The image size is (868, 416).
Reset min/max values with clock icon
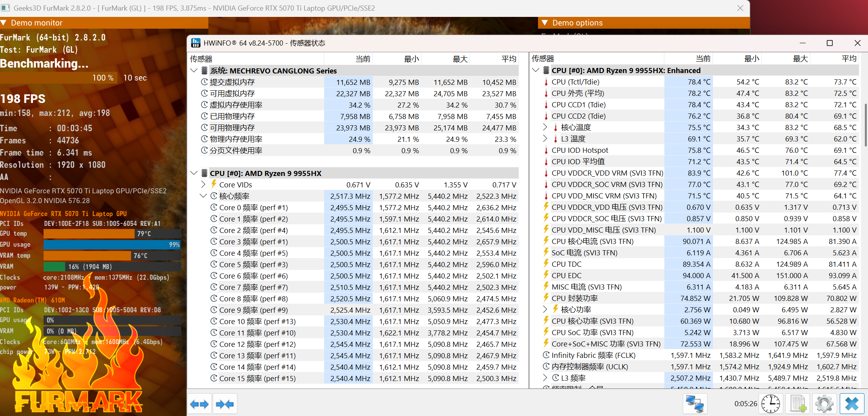(771, 404)
